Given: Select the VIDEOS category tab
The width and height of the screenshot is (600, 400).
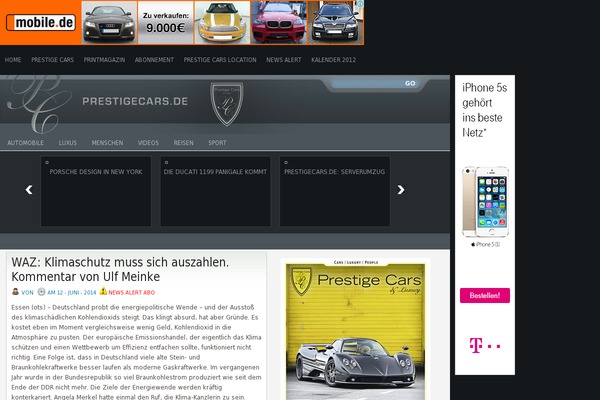Looking at the screenshot, I should 148,143.
